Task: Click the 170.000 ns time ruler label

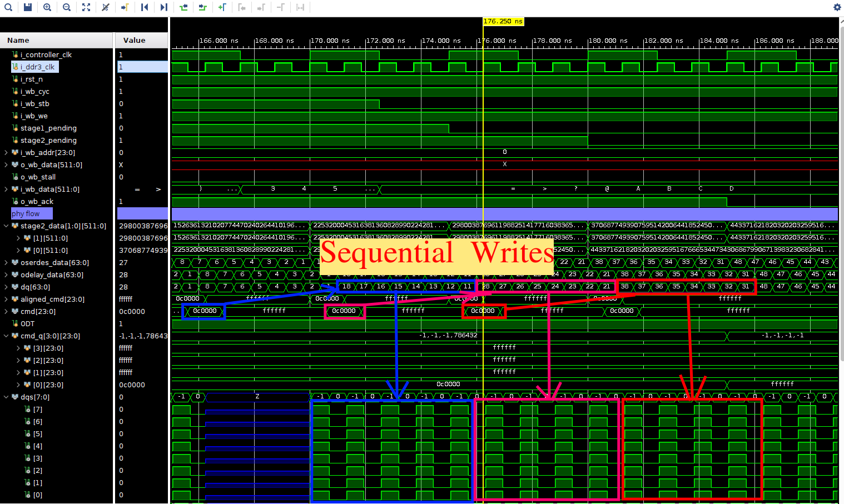Action: coord(330,41)
